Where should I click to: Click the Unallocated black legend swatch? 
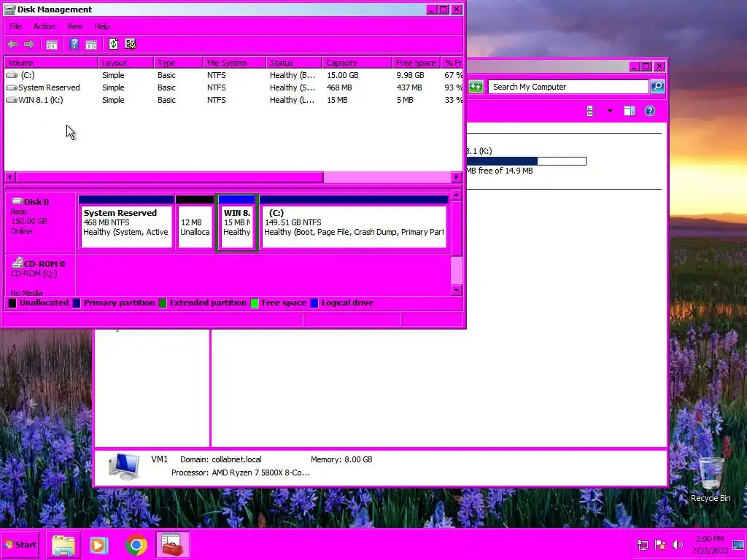pyautogui.click(x=12, y=303)
